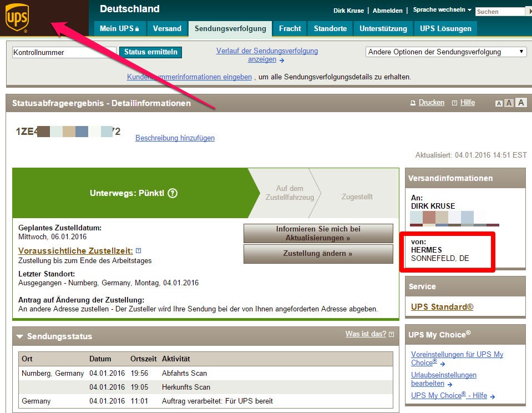Click the Status ermitteln button

pos(151,52)
